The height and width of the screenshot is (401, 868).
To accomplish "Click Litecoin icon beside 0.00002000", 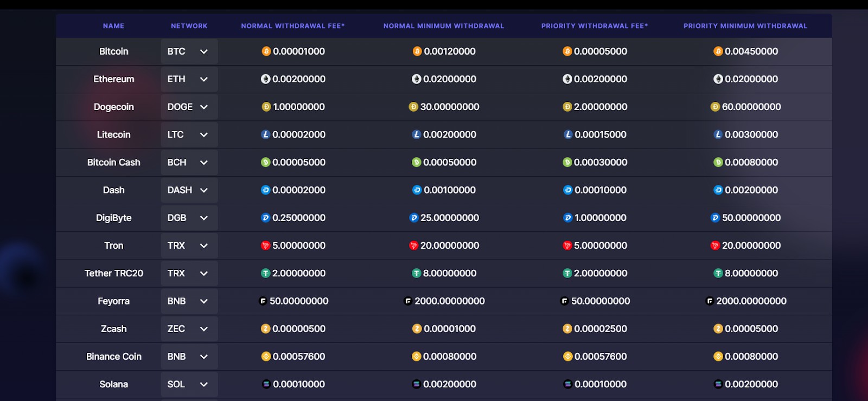I will click(266, 134).
